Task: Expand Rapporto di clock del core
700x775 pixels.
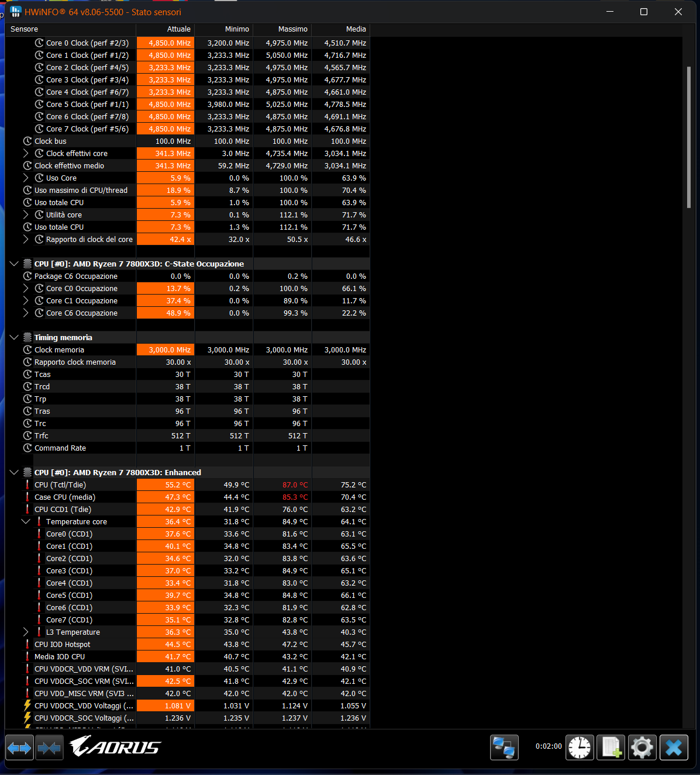Action: coord(26,239)
